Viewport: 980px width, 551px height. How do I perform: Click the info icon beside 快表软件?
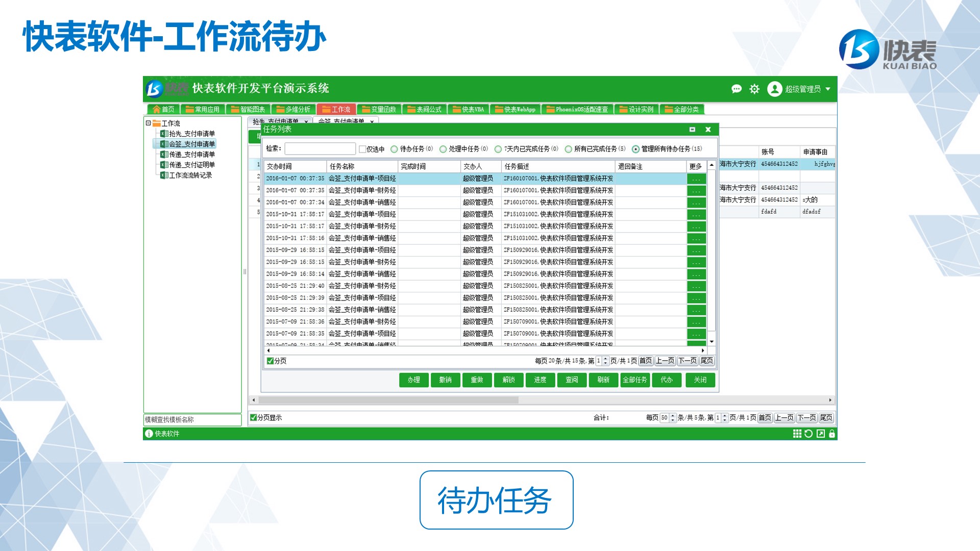[149, 434]
